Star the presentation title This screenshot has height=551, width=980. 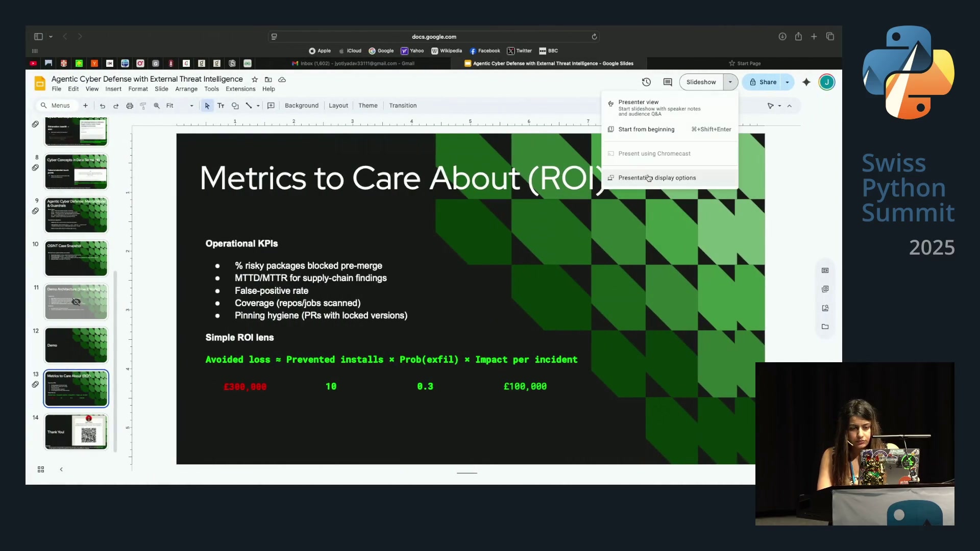(255, 80)
